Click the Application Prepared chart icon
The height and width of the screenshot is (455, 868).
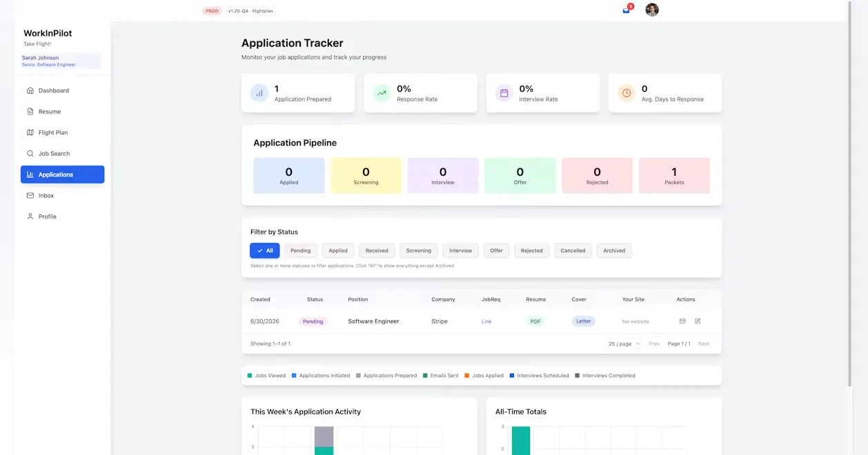click(x=259, y=93)
